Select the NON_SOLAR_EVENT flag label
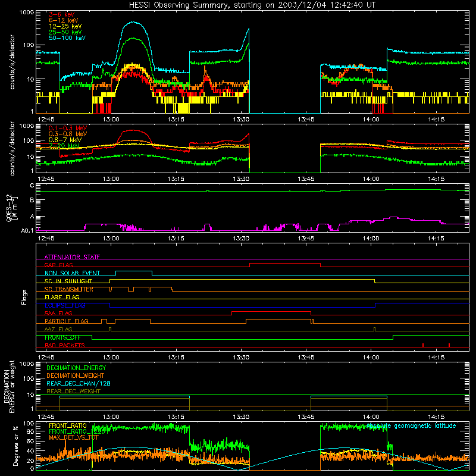The image size is (476, 476). tap(72, 273)
